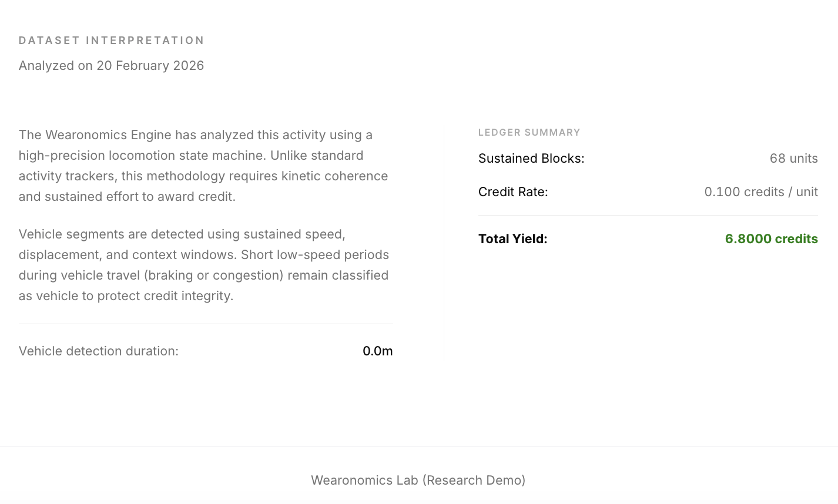The height and width of the screenshot is (504, 838).
Task: Select the analyzed date text
Action: pos(112,65)
